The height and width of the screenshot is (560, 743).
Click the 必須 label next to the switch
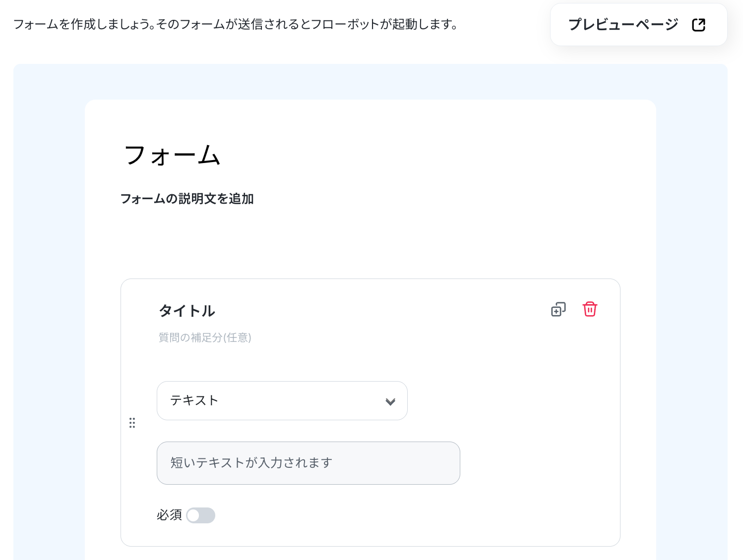pyautogui.click(x=169, y=515)
